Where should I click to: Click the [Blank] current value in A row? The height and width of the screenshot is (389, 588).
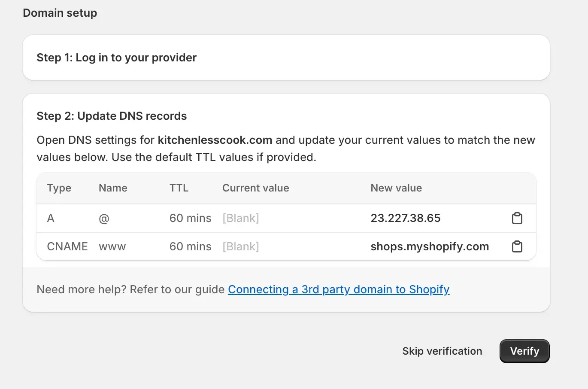click(240, 218)
